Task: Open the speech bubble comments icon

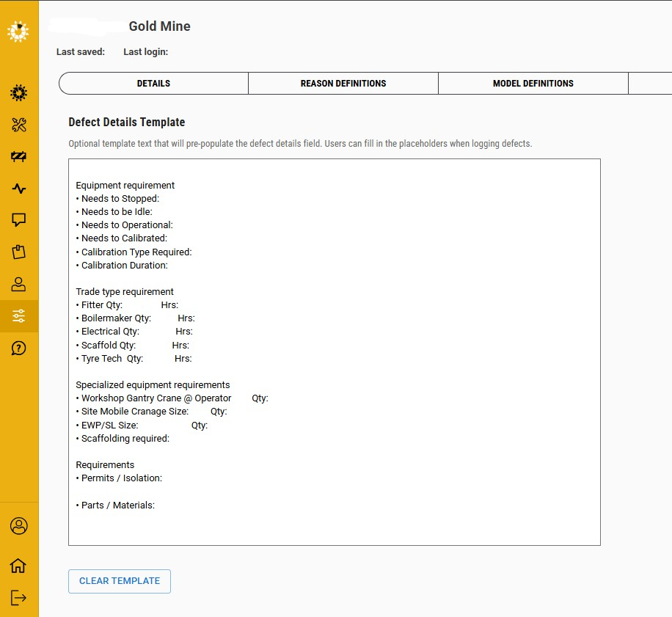Action: click(x=18, y=220)
